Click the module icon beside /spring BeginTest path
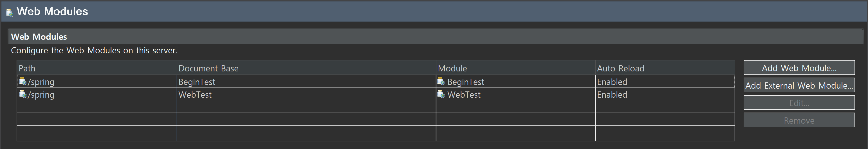Image resolution: width=868 pixels, height=149 pixels. (23, 81)
